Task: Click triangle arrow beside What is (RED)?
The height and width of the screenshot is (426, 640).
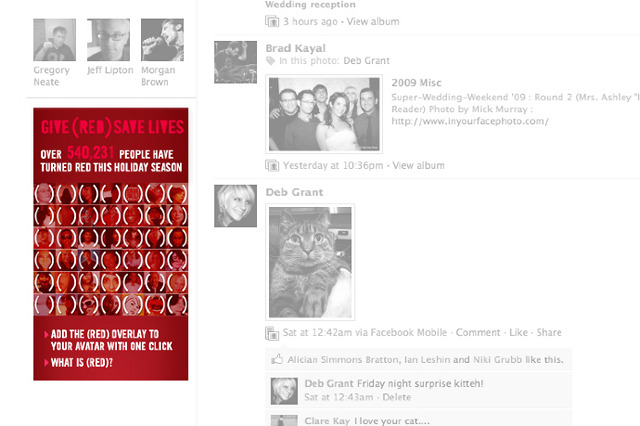Action: tap(46, 362)
